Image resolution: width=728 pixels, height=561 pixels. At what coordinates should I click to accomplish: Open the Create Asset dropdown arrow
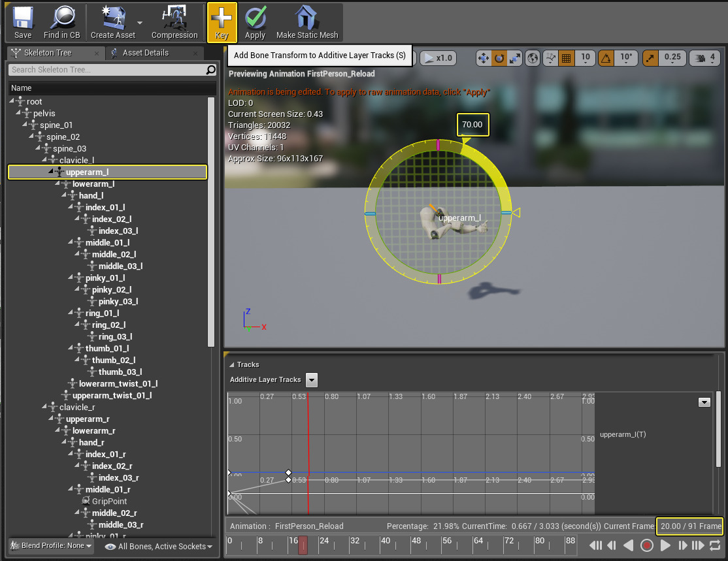tap(140, 22)
